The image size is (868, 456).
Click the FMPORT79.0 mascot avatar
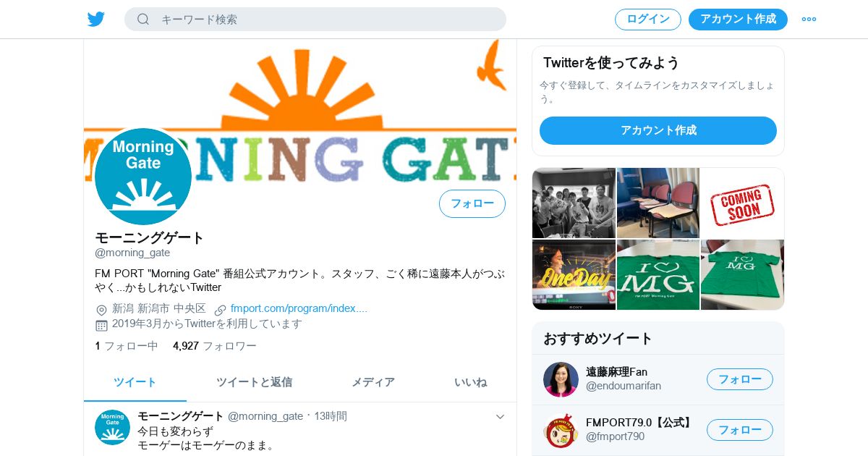561,430
